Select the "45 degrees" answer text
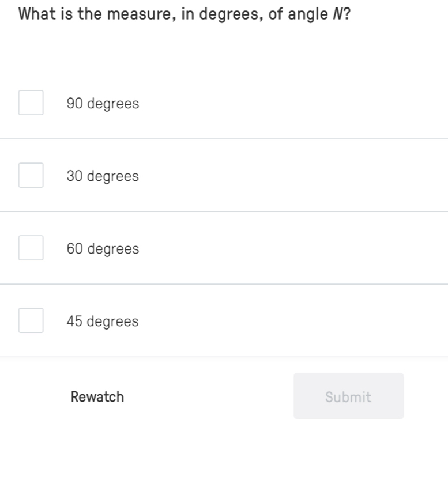The width and height of the screenshot is (448, 488). click(103, 321)
